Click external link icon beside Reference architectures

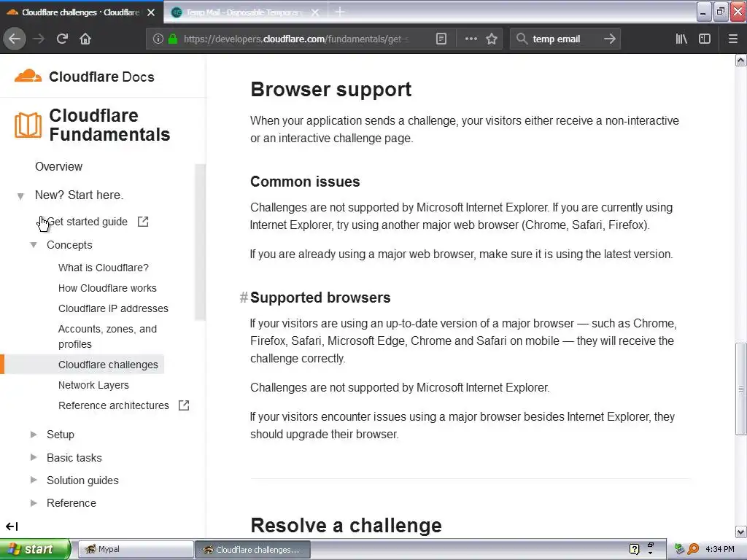pos(184,405)
